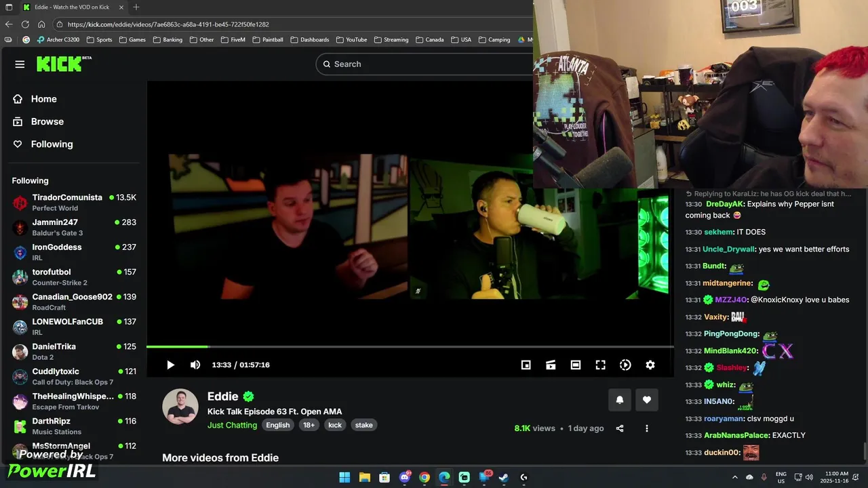
Task: Open Logitech G HUB from the taskbar
Action: [x=524, y=477]
